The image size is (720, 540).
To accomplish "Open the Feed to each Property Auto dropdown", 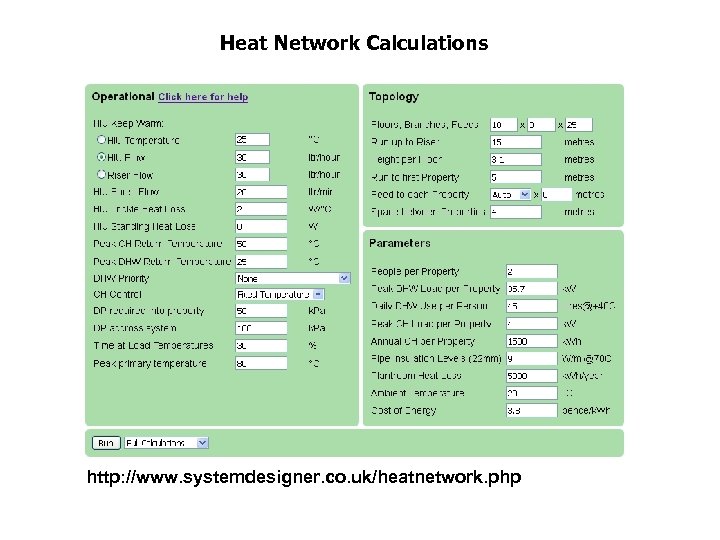I will click(x=511, y=195).
